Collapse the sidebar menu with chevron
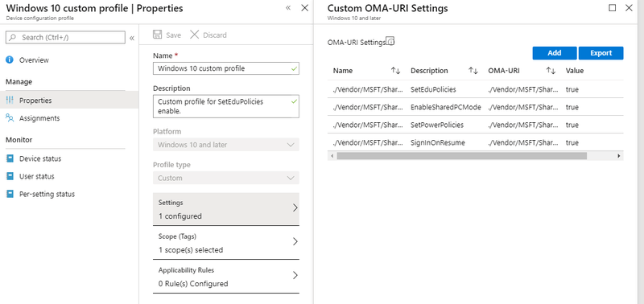 pyautogui.click(x=132, y=38)
